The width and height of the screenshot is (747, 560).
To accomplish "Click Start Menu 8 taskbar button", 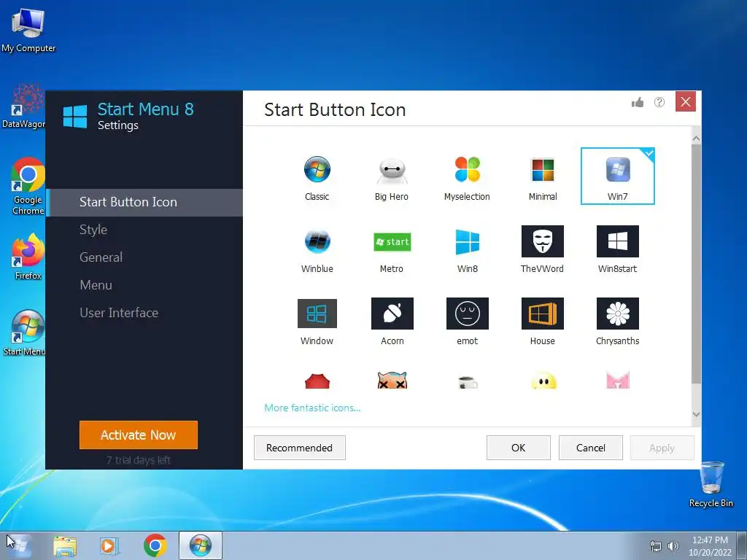I will (x=201, y=545).
